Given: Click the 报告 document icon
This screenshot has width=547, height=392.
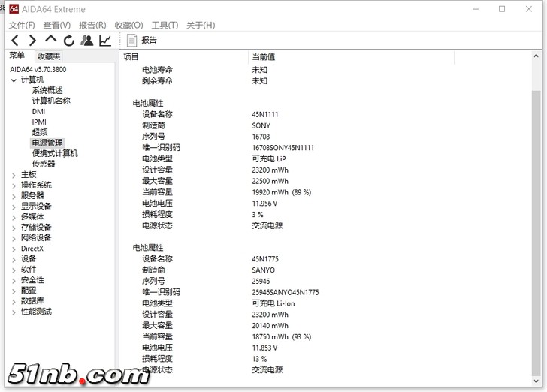Looking at the screenshot, I should click(131, 41).
